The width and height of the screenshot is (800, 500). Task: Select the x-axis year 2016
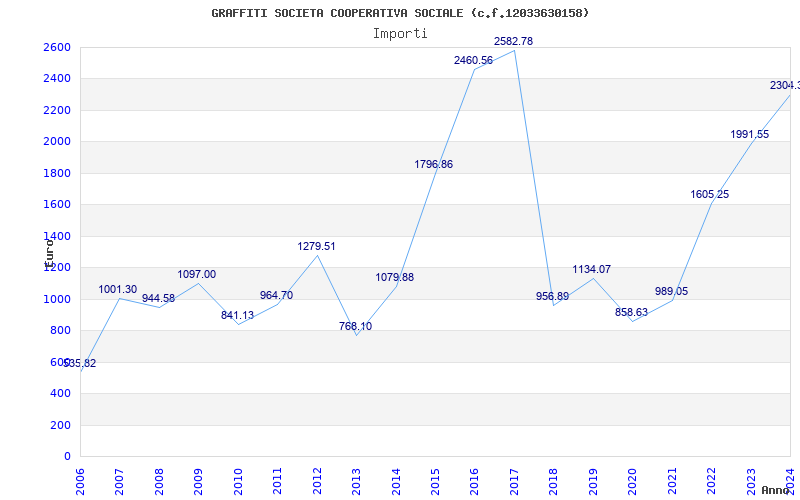475,481
